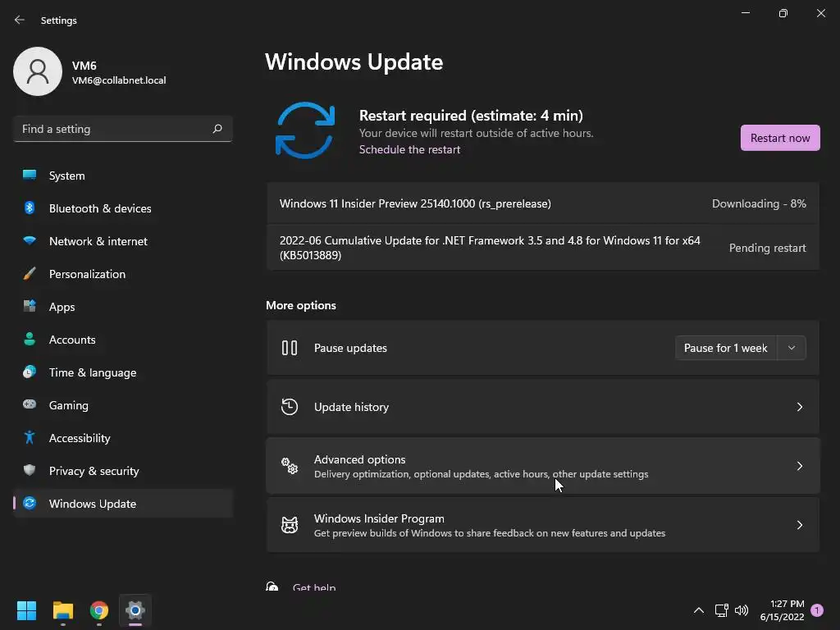Go to Time & language settings
This screenshot has height=630, width=840.
(93, 372)
